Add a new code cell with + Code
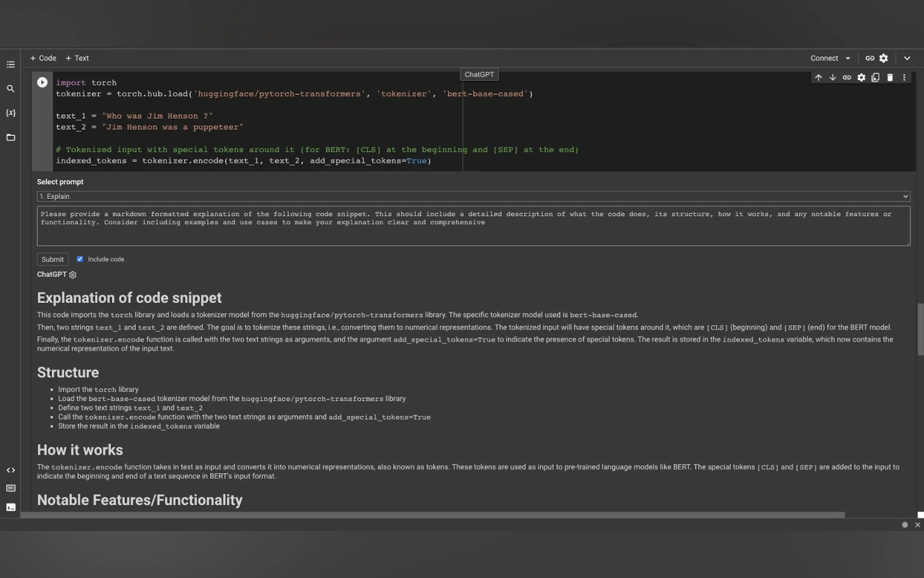The width and height of the screenshot is (924, 578). (43, 58)
